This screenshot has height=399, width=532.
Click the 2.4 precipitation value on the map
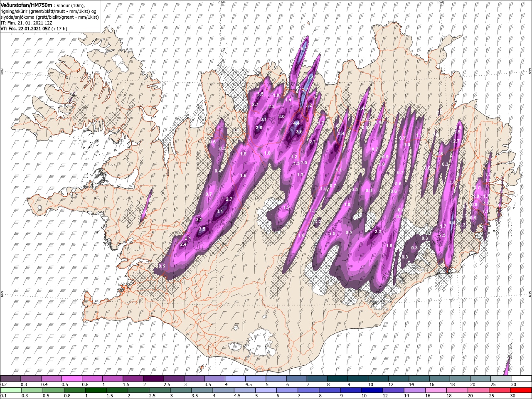183,244
